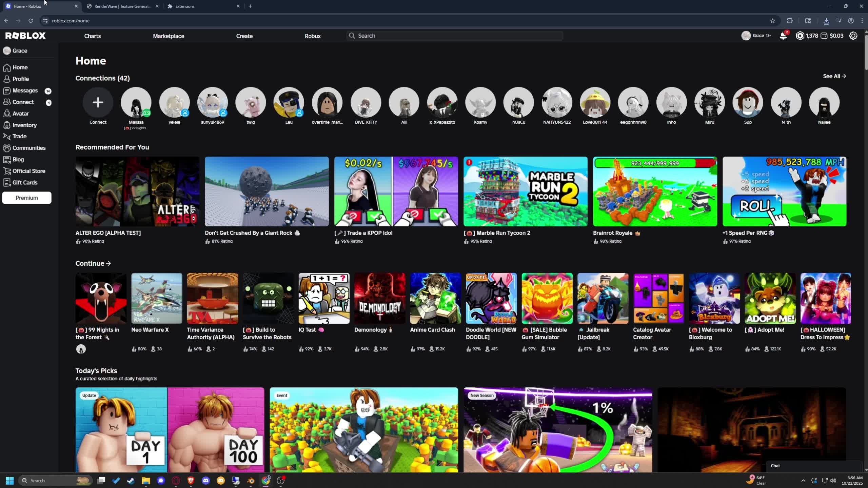868x488 pixels.
Task: Open Trade in the sidebar
Action: coord(19,136)
